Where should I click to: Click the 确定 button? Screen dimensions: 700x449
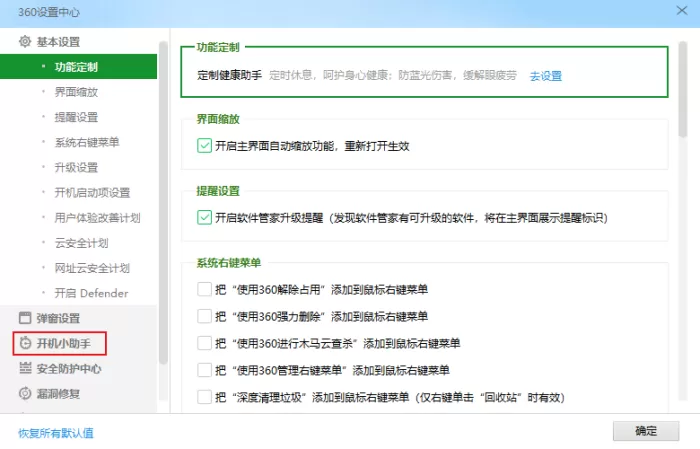646,431
